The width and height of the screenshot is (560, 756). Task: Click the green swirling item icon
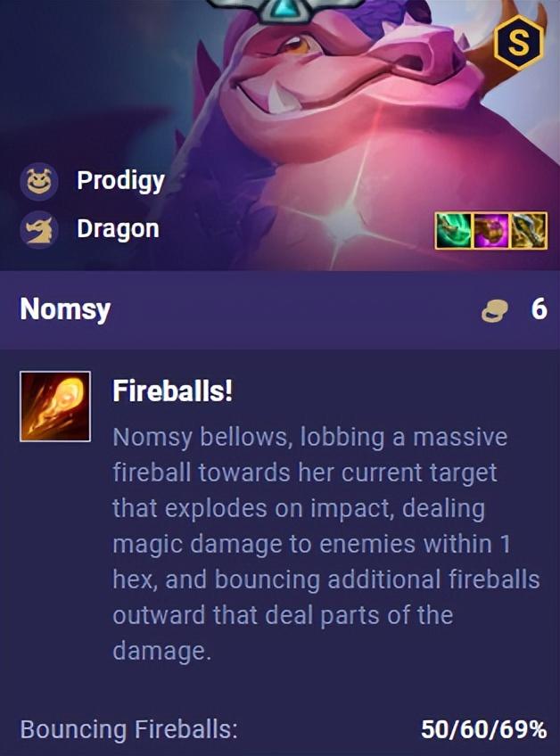(454, 231)
